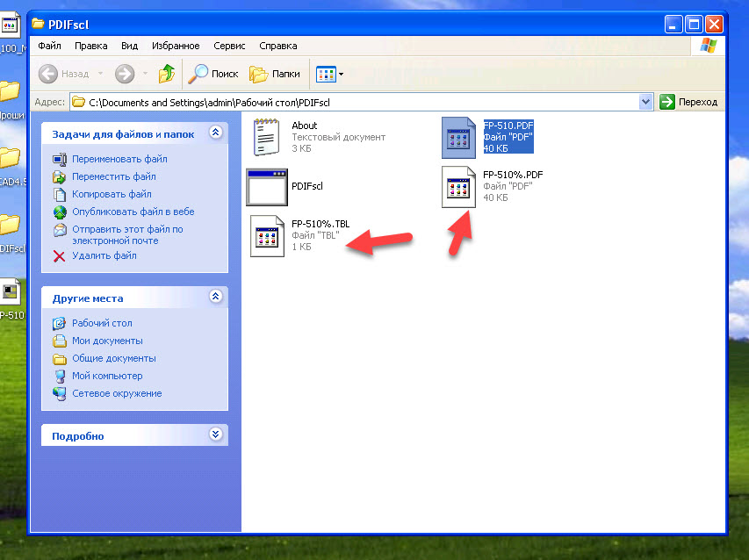Image resolution: width=749 pixels, height=560 pixels.
Task: Open the Forward button history dropdown
Action: 145,74
